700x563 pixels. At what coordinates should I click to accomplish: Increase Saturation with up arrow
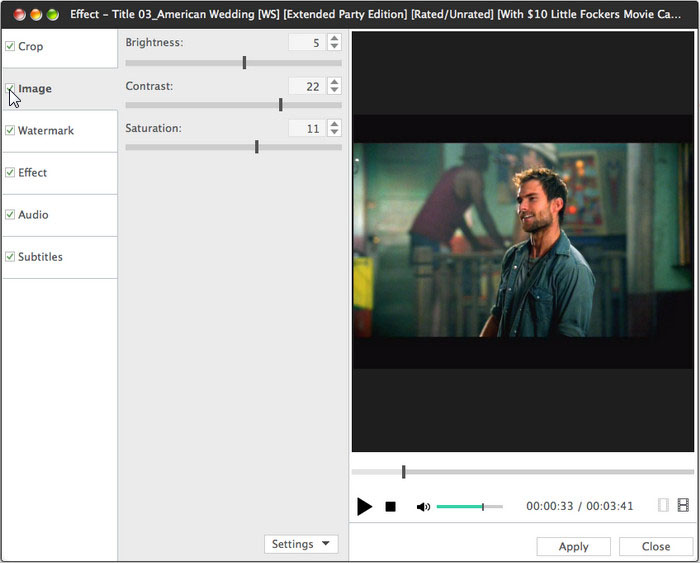tap(334, 124)
